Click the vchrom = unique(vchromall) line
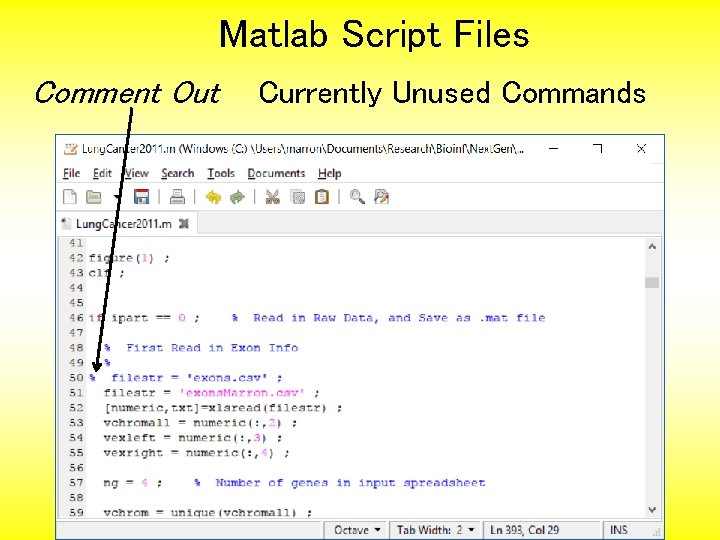This screenshot has width=720, height=540. pyautogui.click(x=208, y=512)
